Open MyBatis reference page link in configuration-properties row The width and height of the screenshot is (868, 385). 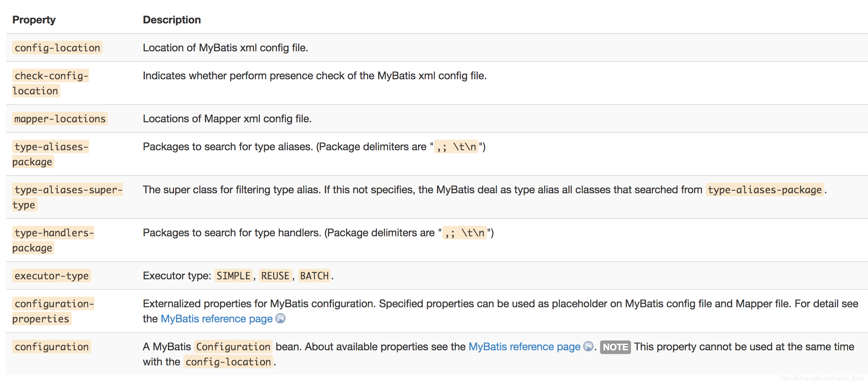[216, 319]
